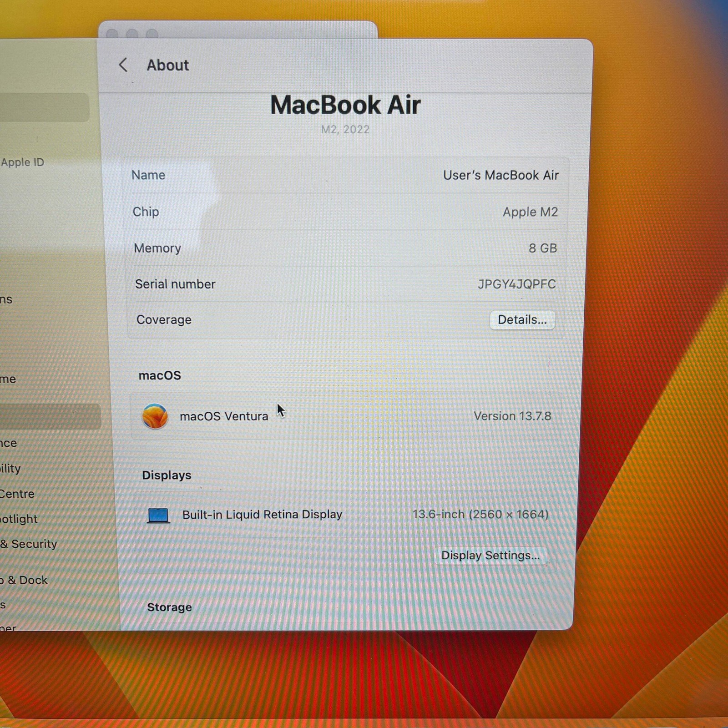Click the "M2, 2022" model subtitle

(x=345, y=130)
